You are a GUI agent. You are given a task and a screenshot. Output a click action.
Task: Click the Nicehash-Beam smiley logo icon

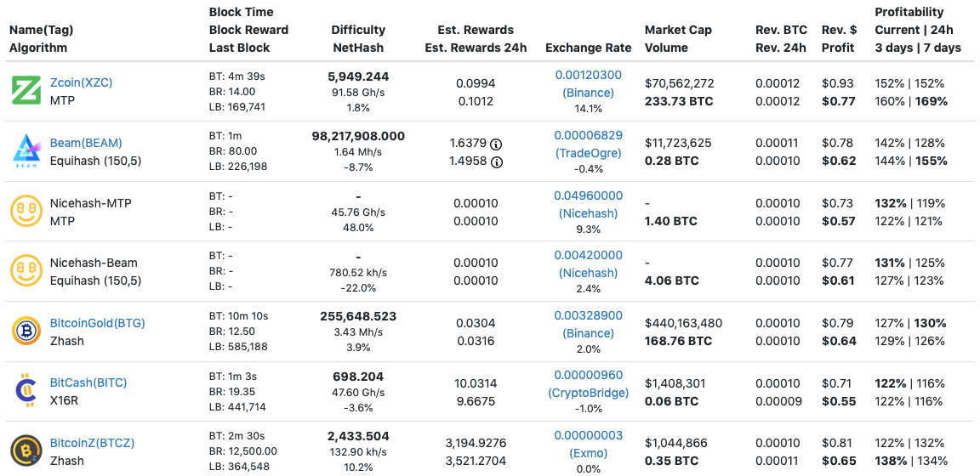point(26,271)
